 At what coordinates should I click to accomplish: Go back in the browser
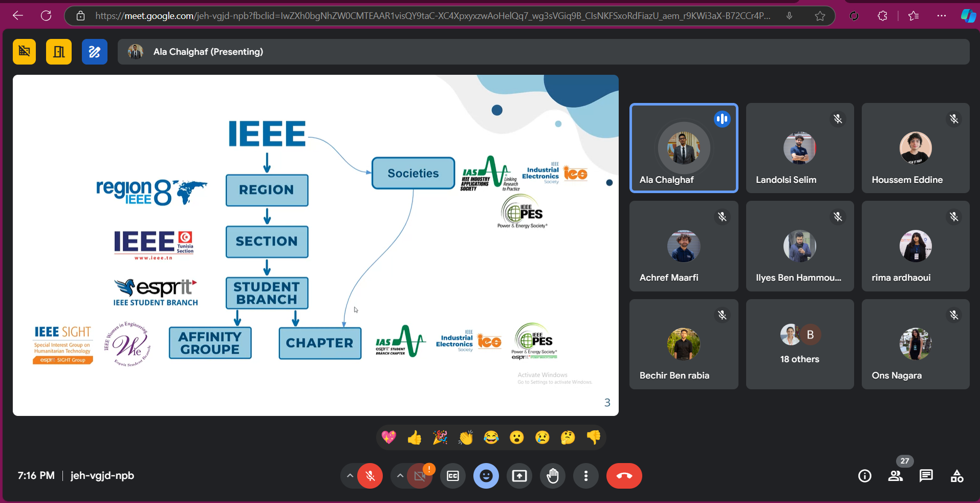click(18, 16)
